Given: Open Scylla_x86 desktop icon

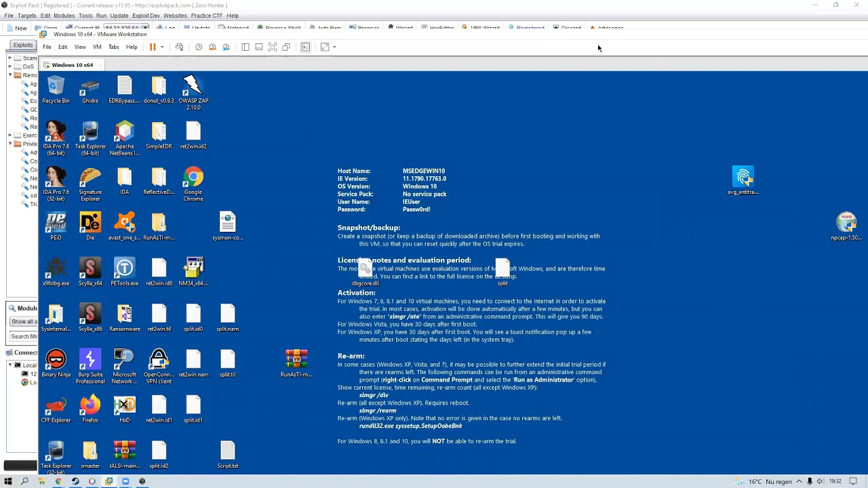Looking at the screenshot, I should coord(90,317).
